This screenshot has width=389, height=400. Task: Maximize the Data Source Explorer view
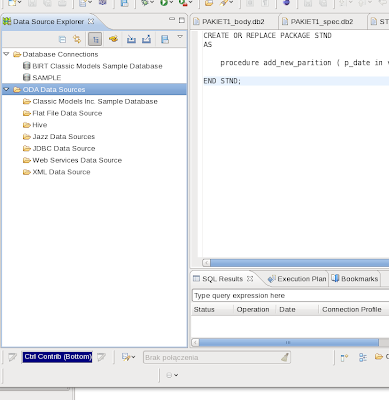click(x=182, y=20)
